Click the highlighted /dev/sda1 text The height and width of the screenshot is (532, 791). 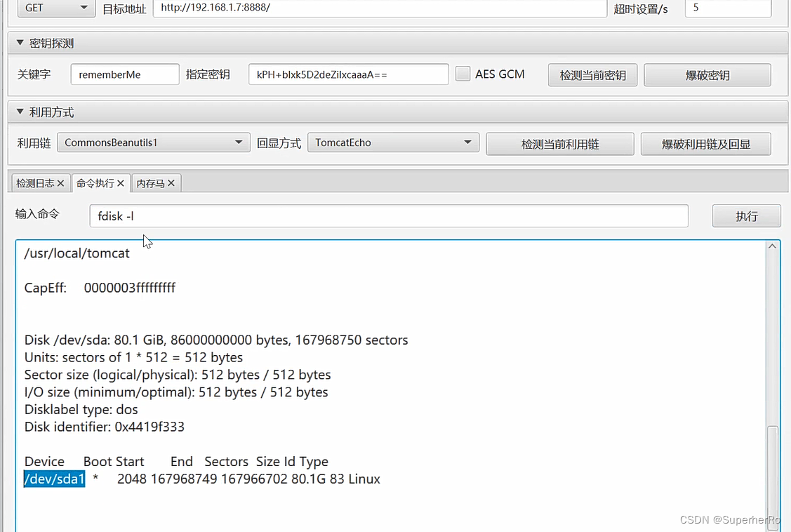pyautogui.click(x=55, y=479)
